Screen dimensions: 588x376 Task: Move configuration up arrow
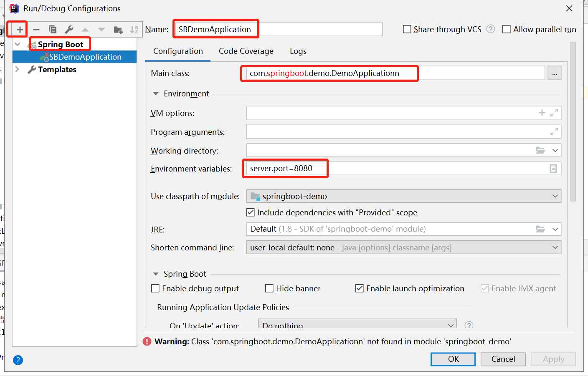tap(85, 30)
